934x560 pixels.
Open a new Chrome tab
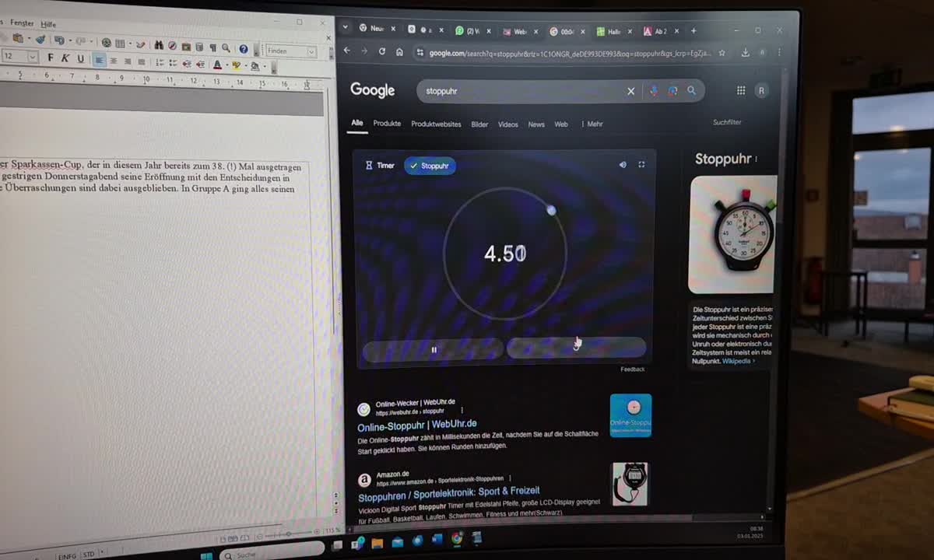click(x=693, y=31)
